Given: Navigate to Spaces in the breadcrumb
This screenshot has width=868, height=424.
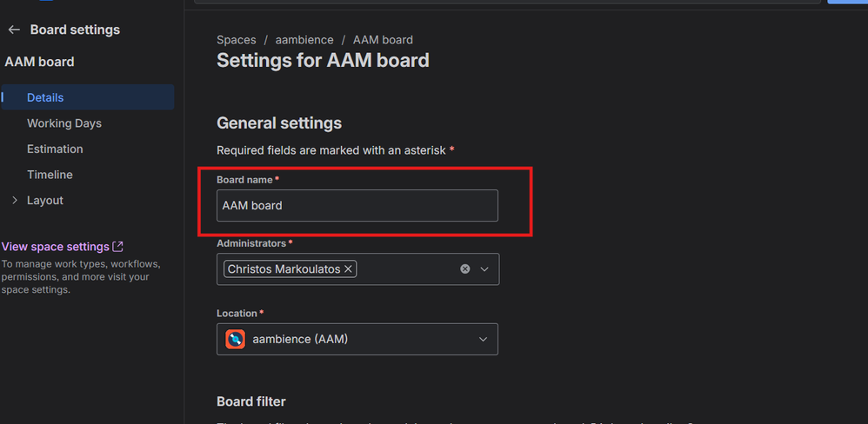Looking at the screenshot, I should coord(237,40).
